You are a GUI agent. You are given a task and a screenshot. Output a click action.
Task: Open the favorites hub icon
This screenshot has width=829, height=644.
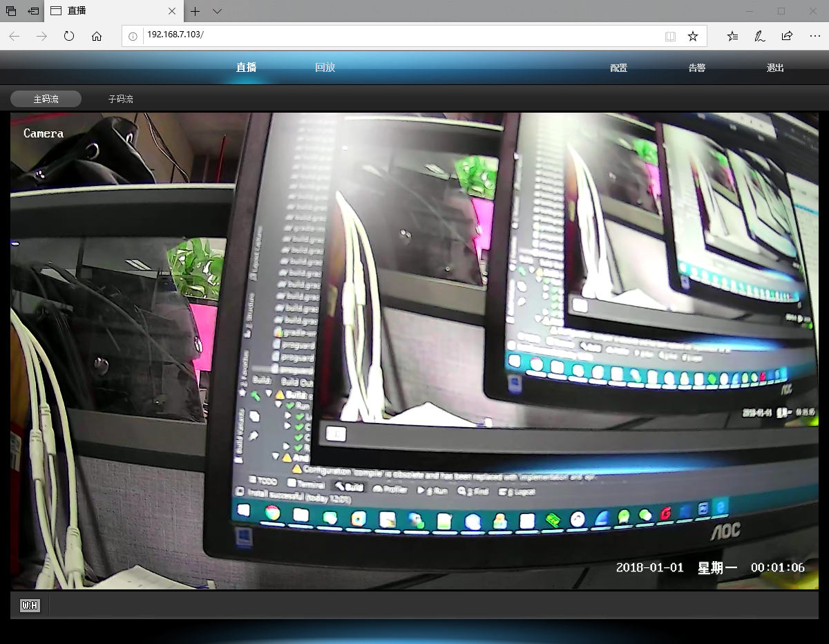click(733, 36)
